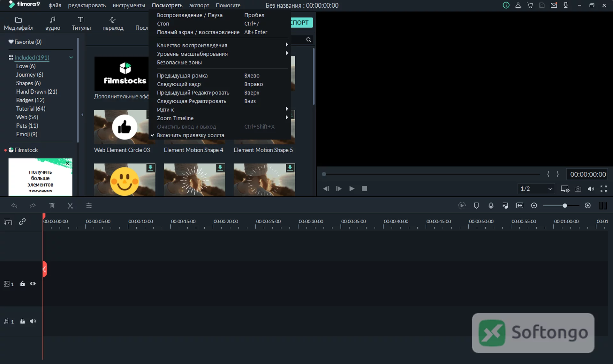Adjust the timeline zoom slider handle
613x364 pixels.
565,206
